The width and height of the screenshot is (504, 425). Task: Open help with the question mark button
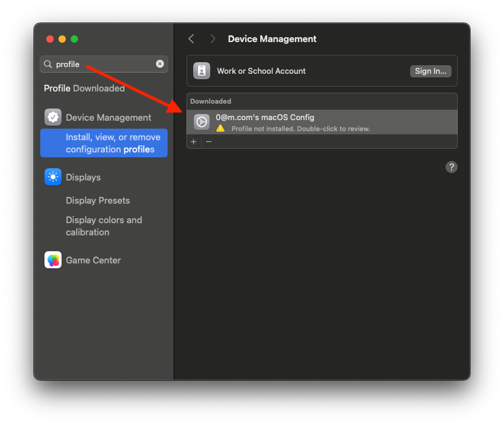tap(452, 167)
